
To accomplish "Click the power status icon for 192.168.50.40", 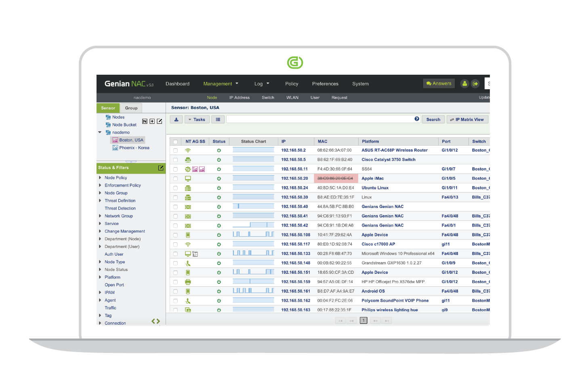I will (219, 207).
